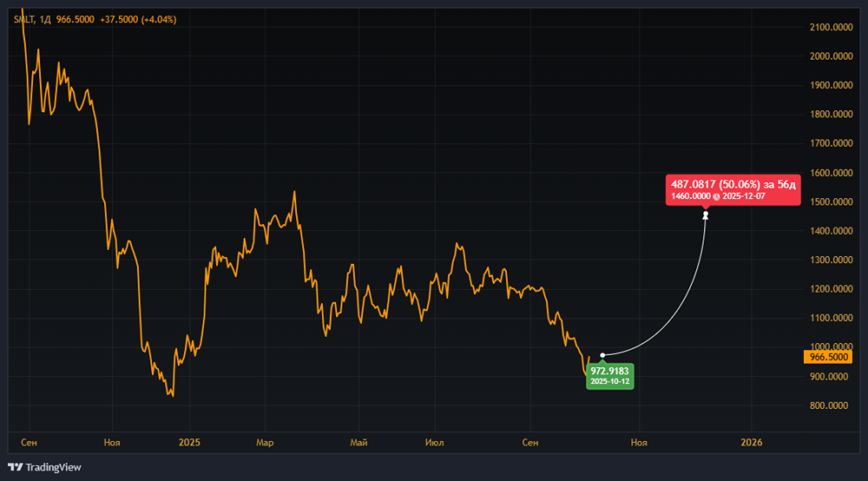
Task: Click the 1800.0000 price axis label
Action: [831, 114]
